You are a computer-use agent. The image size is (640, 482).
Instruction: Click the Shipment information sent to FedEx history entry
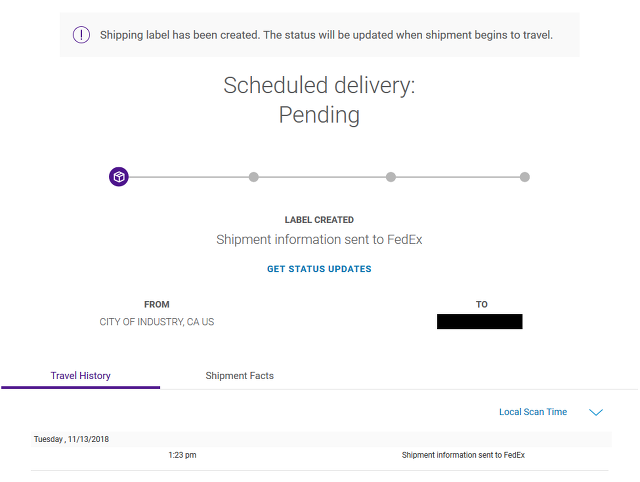tap(463, 455)
